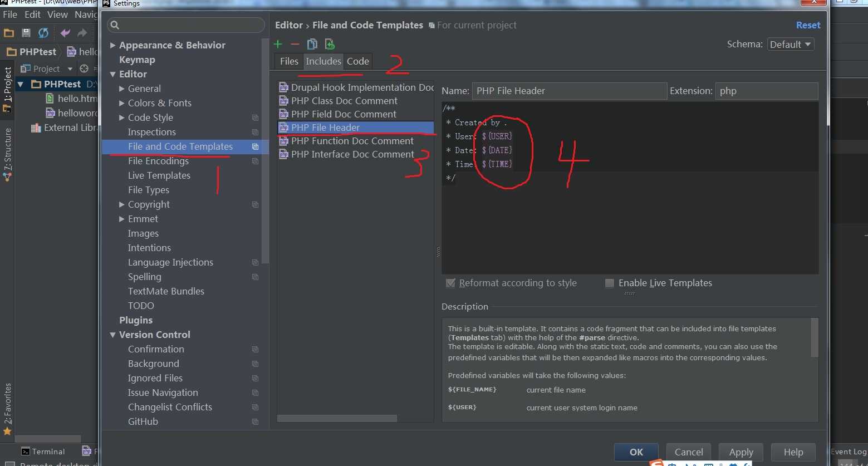Switch to the Includes tab

point(323,61)
